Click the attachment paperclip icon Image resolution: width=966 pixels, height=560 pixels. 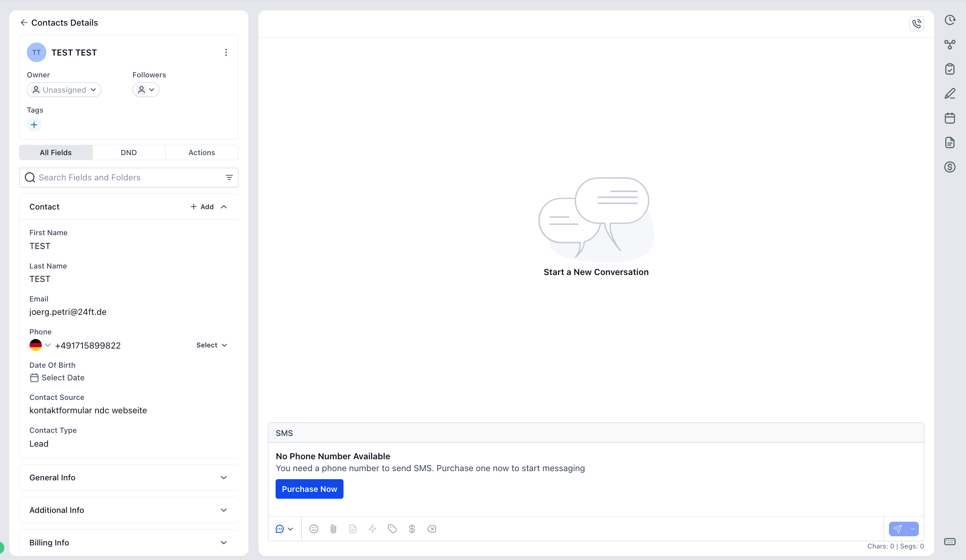[333, 529]
